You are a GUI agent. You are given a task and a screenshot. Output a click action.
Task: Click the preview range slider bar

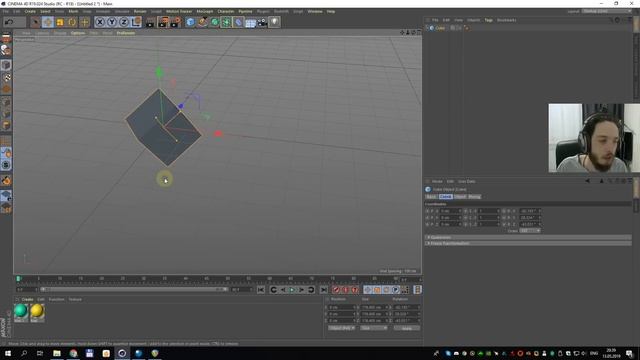tap(133, 289)
